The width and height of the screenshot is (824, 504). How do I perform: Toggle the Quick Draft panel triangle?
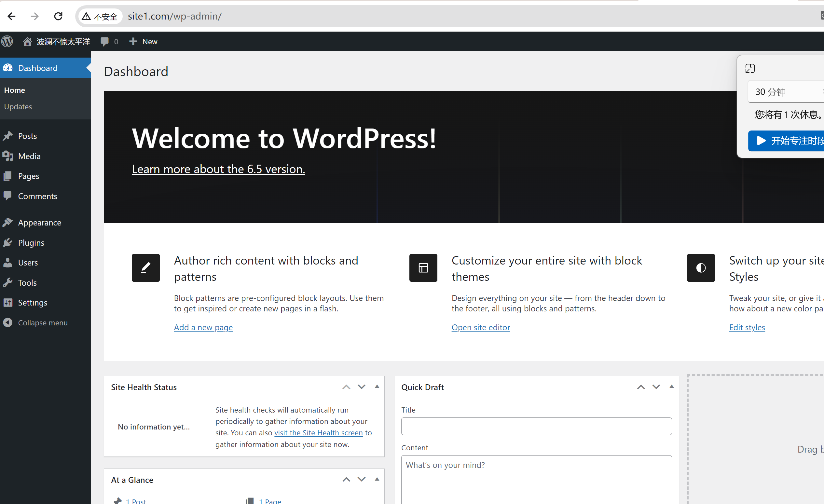tap(671, 387)
